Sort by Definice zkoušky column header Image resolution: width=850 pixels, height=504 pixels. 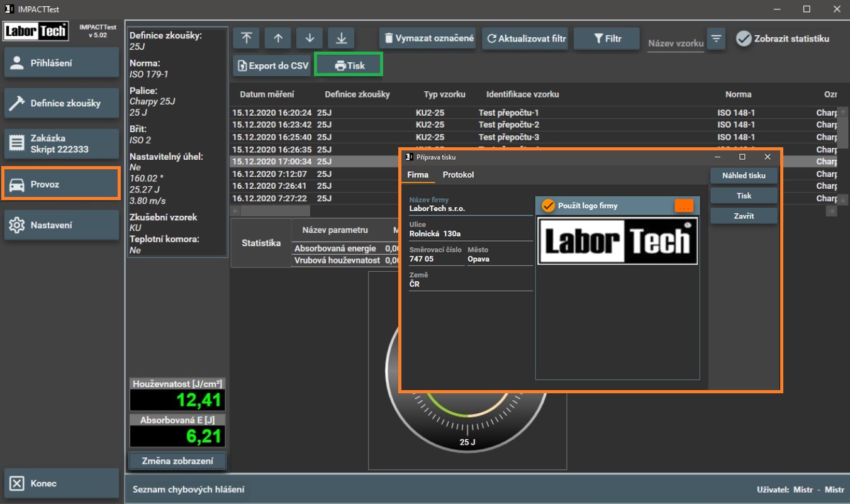[357, 94]
